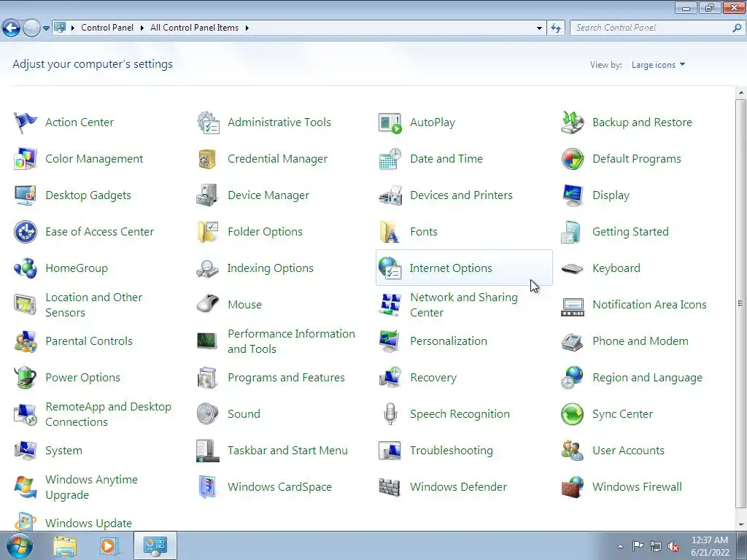Expand the address bar history dropdown arrow
The image size is (747, 560).
point(539,28)
